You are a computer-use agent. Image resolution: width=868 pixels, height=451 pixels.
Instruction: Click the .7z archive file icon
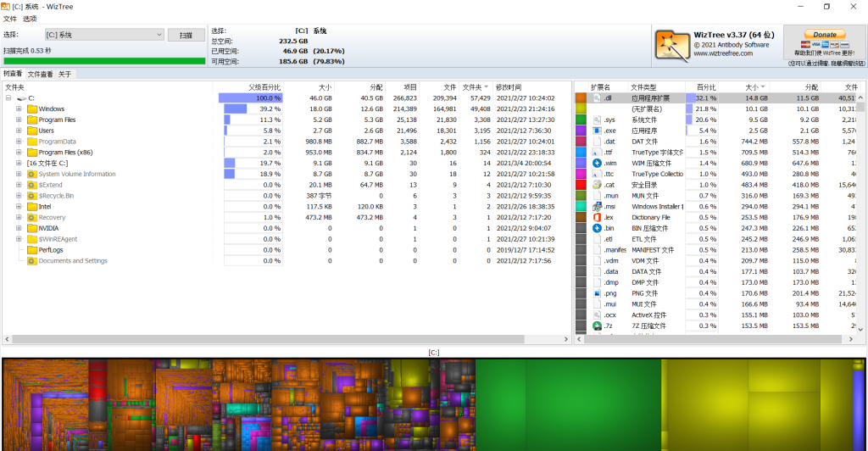597,326
